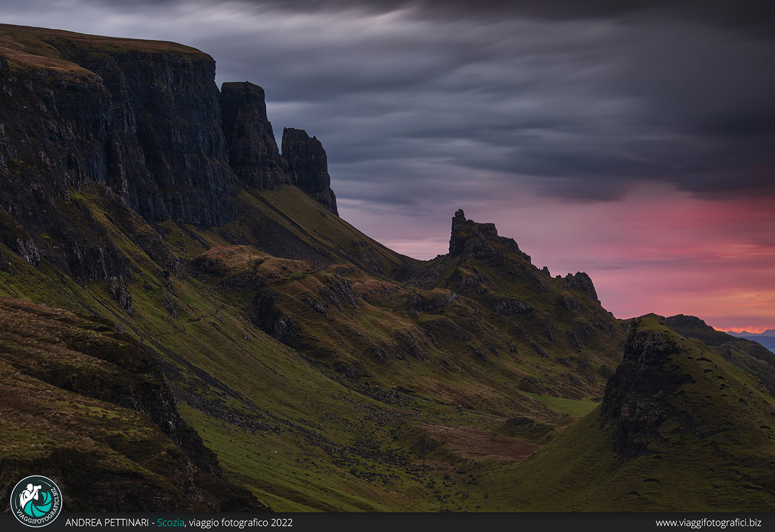Click the Viaggi Fotografici circular logo
Screen dimensions: 775x532
[36, 501]
